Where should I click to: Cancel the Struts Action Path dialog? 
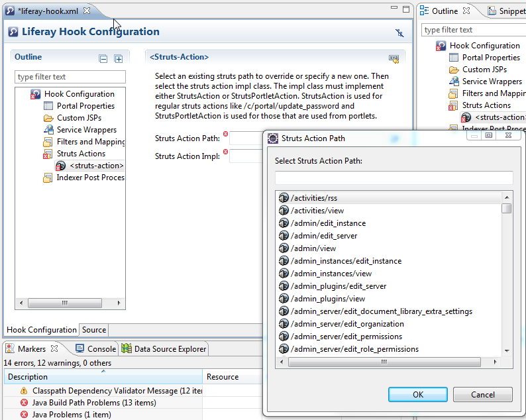(482, 394)
